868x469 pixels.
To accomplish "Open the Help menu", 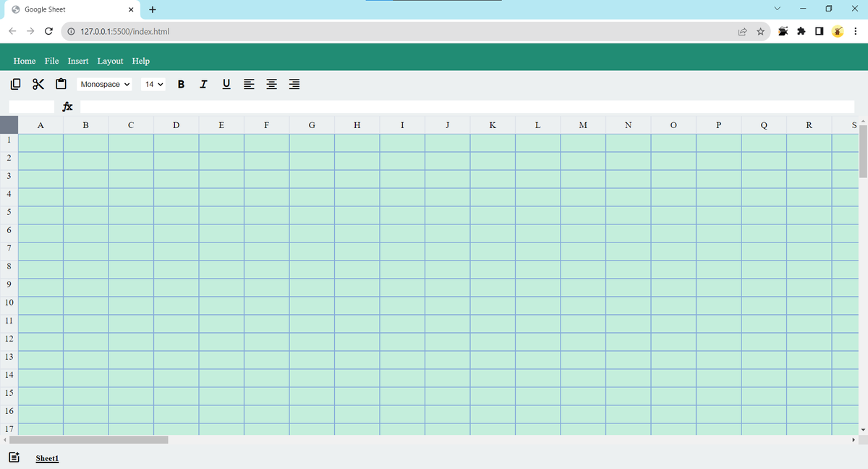I will click(141, 61).
